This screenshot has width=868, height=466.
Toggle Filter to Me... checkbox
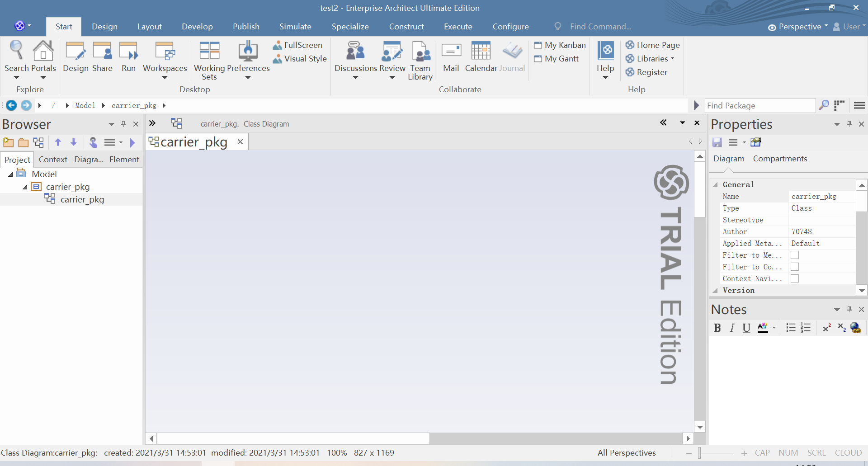(795, 255)
